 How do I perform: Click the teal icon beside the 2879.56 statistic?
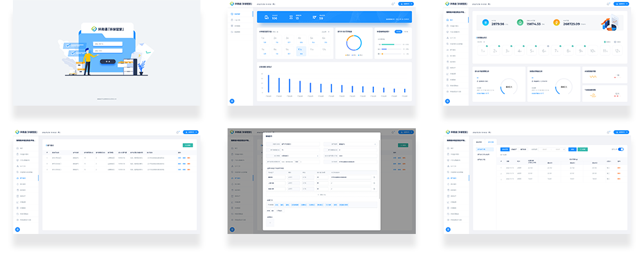coord(485,23)
